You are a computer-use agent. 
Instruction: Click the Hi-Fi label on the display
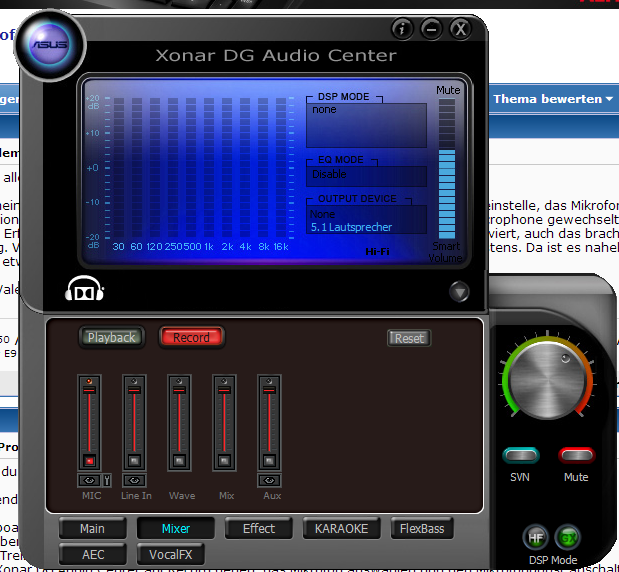[377, 251]
